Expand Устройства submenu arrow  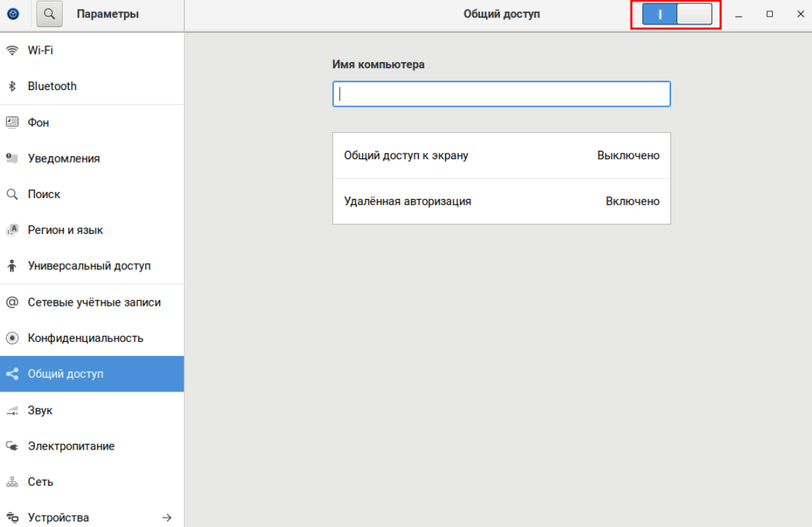pyautogui.click(x=166, y=517)
